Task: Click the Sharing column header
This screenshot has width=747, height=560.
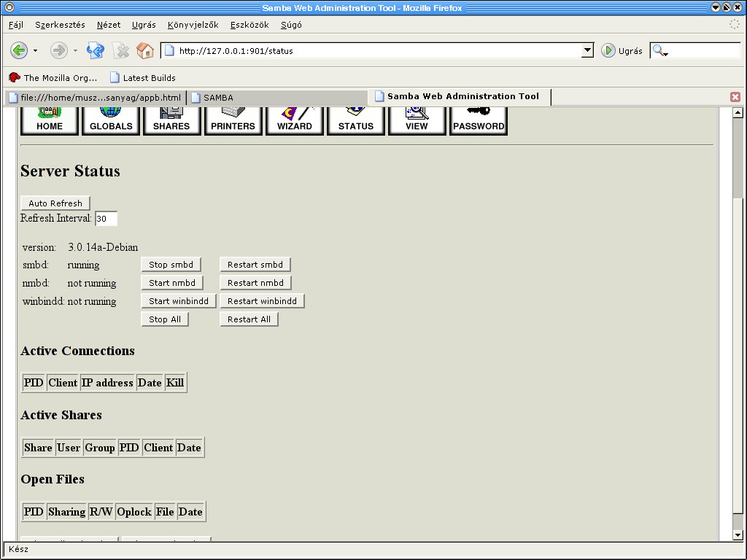Action: tap(66, 512)
